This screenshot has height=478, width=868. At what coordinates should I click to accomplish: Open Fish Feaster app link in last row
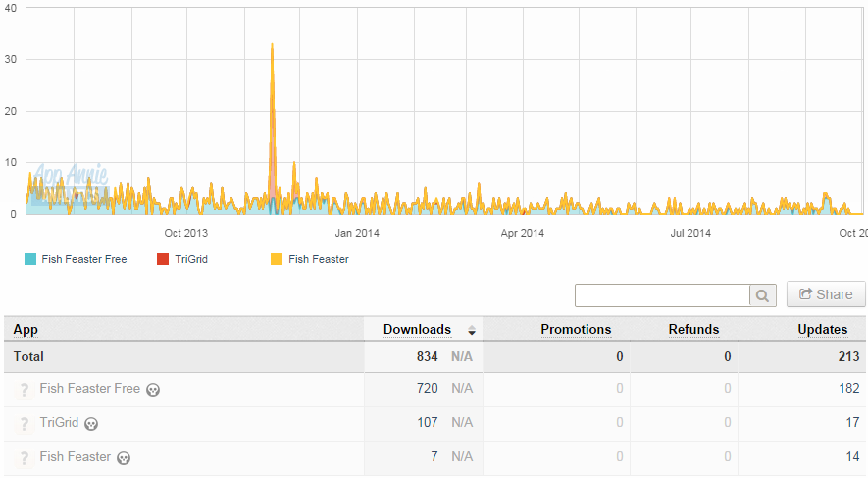pyautogui.click(x=76, y=457)
